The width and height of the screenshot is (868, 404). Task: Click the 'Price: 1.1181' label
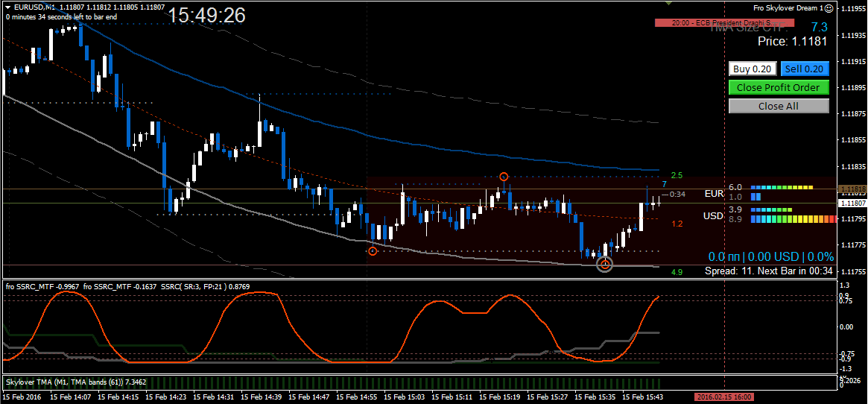click(791, 41)
